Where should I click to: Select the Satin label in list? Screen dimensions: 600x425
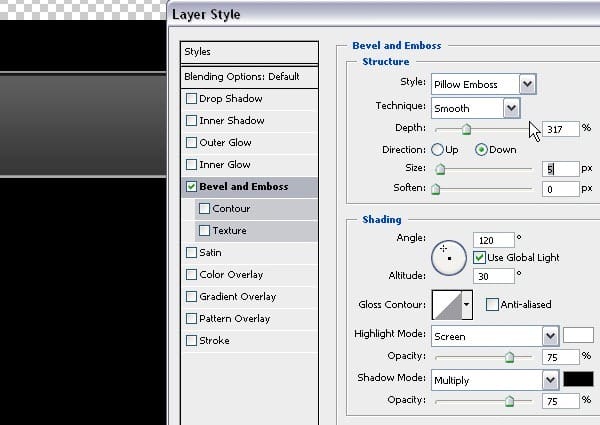[210, 253]
